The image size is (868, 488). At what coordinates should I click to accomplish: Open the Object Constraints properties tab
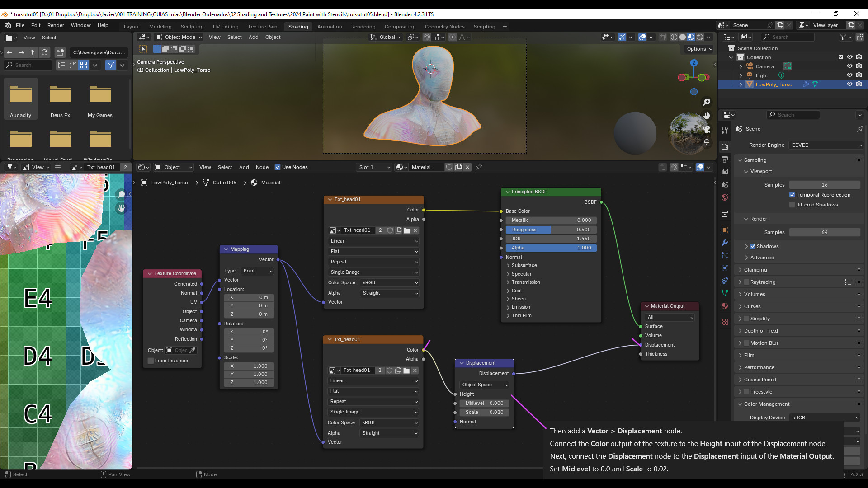pyautogui.click(x=725, y=281)
